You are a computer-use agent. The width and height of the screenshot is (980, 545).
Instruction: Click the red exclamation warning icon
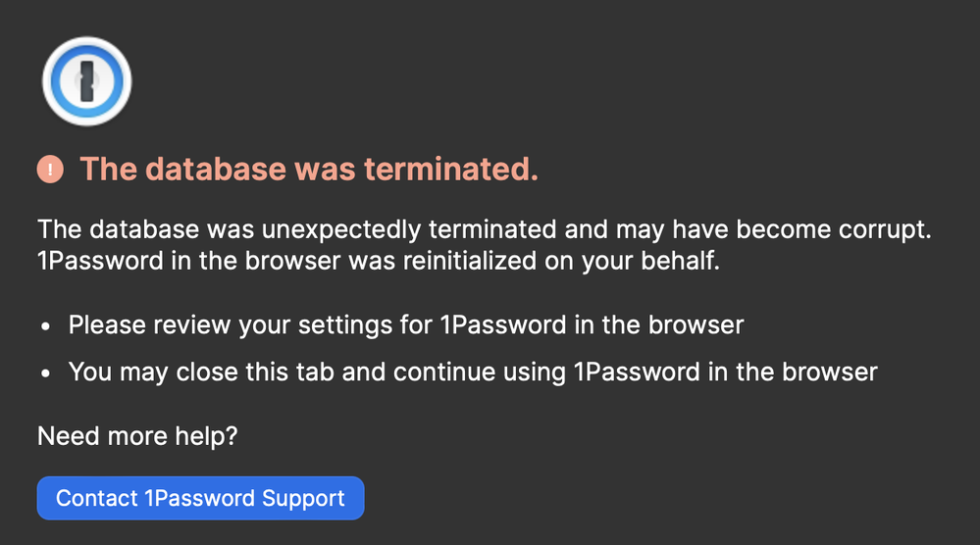(50, 170)
